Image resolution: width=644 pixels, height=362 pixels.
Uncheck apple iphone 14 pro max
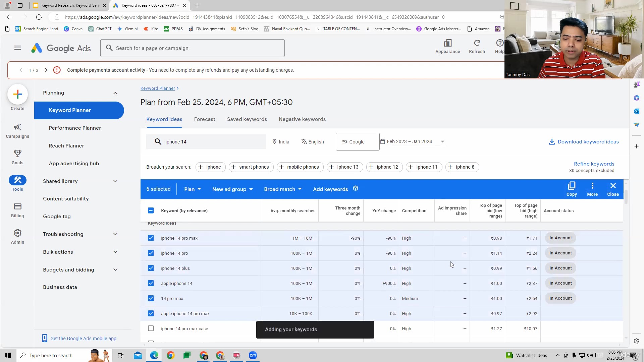(x=151, y=313)
